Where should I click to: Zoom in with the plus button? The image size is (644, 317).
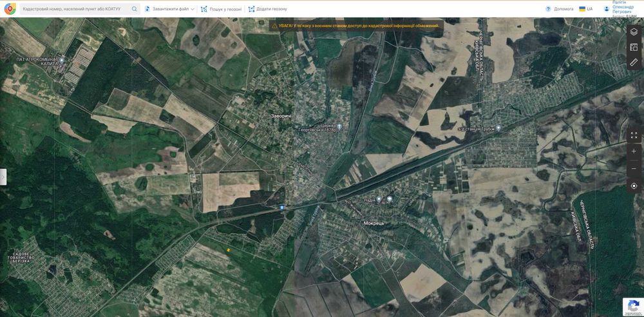(634, 151)
